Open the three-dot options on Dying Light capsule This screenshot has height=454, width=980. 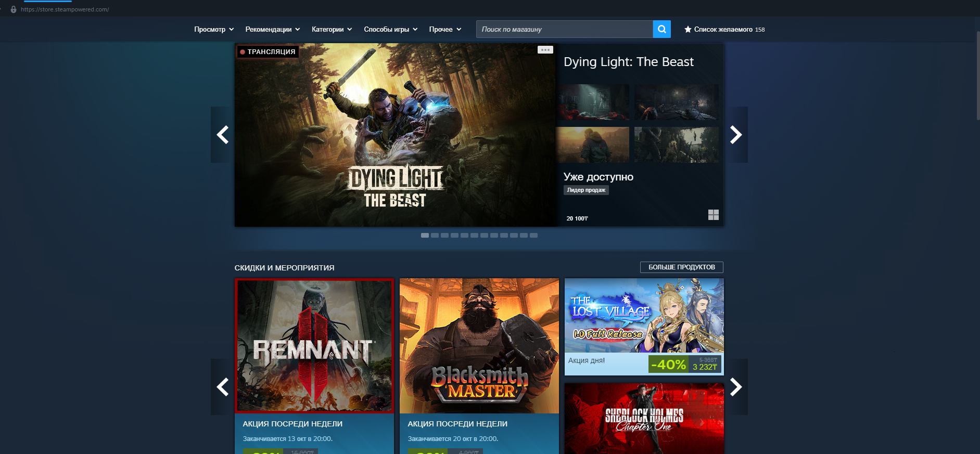545,50
